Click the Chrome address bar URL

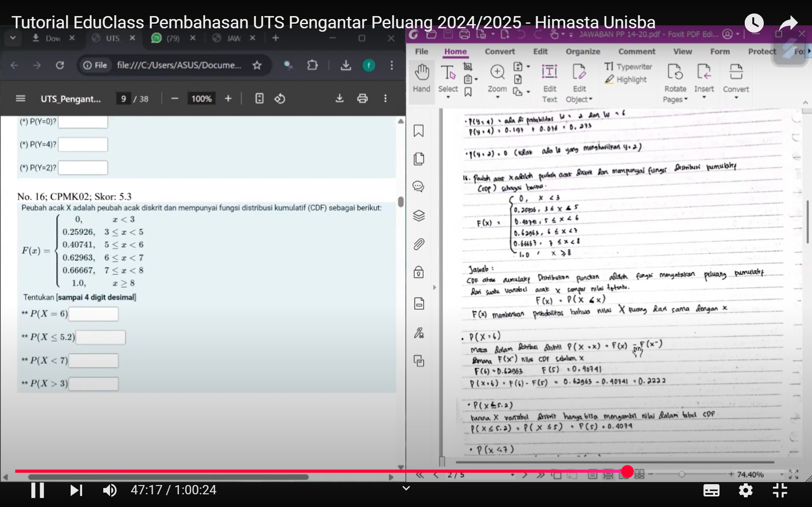point(179,65)
